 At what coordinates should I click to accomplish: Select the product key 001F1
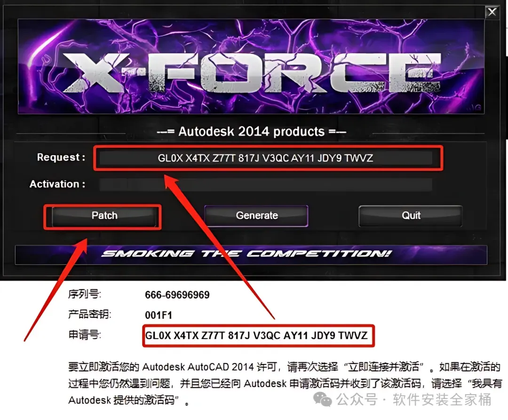point(159,315)
